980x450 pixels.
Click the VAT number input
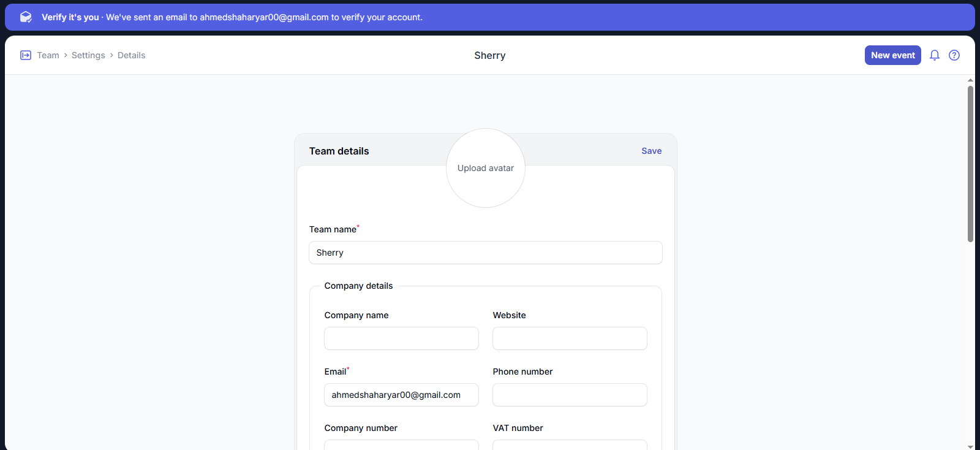pos(570,444)
